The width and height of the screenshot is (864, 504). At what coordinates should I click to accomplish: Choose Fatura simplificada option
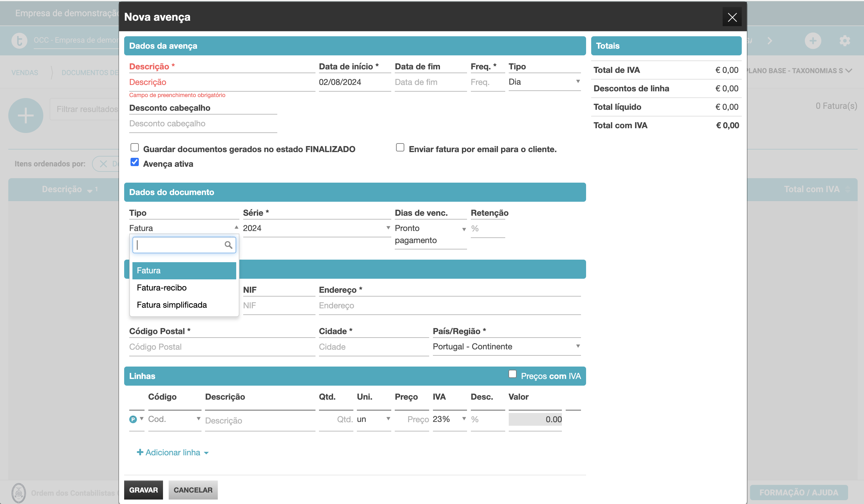tap(171, 305)
